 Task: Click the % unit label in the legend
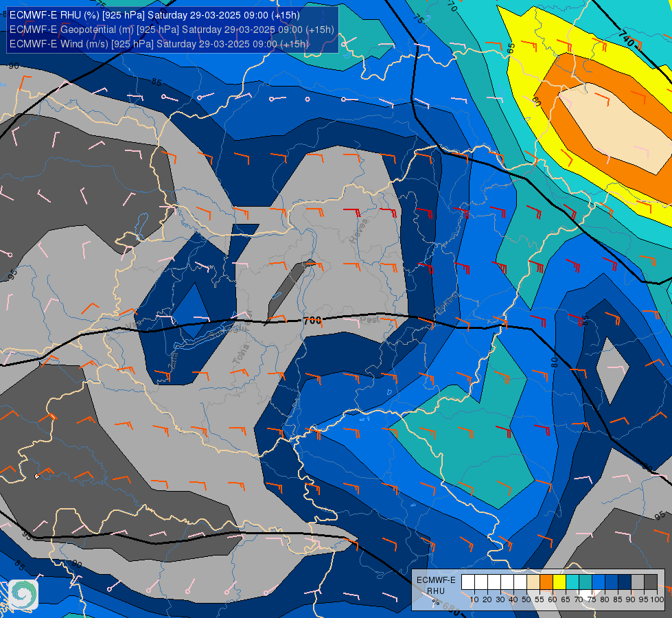pyautogui.click(x=436, y=602)
